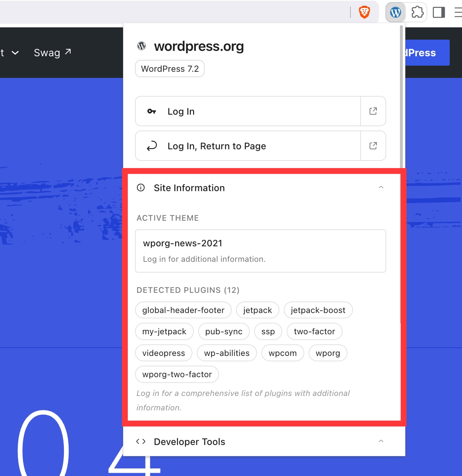The width and height of the screenshot is (462, 476).
Task: Click the pub-sync plugin tag
Action: [224, 331]
